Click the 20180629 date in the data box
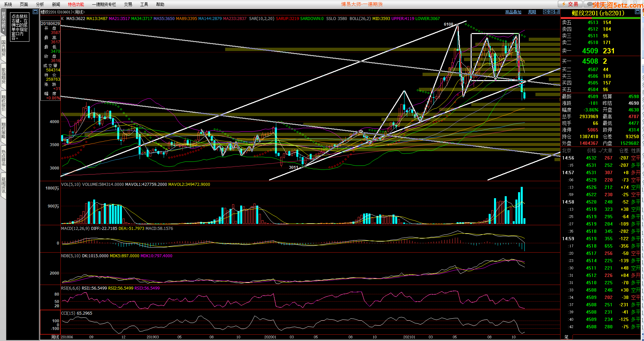Viewport: 644px width, 341px height. pos(50,24)
